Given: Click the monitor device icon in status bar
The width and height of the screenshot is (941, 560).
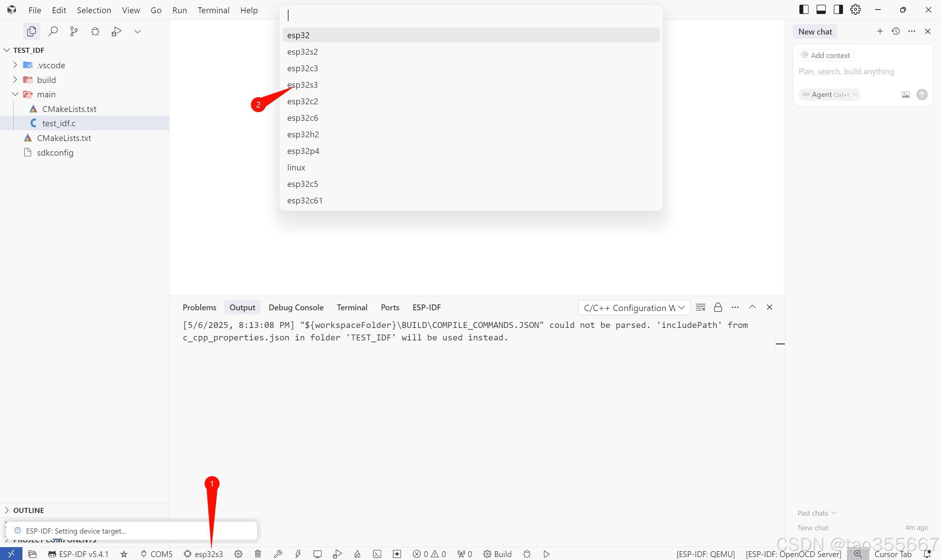Looking at the screenshot, I should [318, 554].
